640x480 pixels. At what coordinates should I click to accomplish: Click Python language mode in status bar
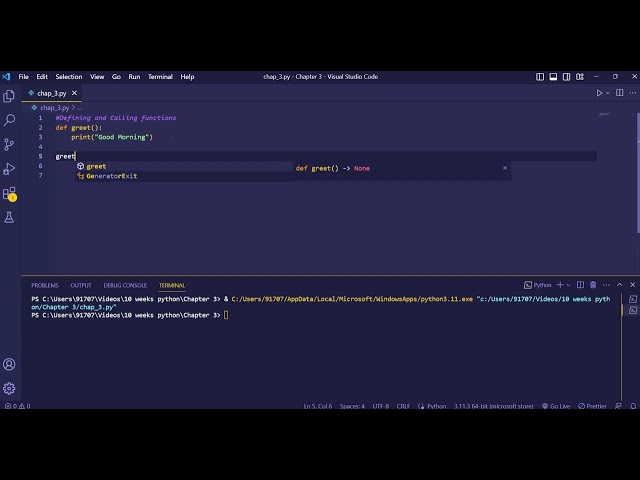click(x=433, y=406)
